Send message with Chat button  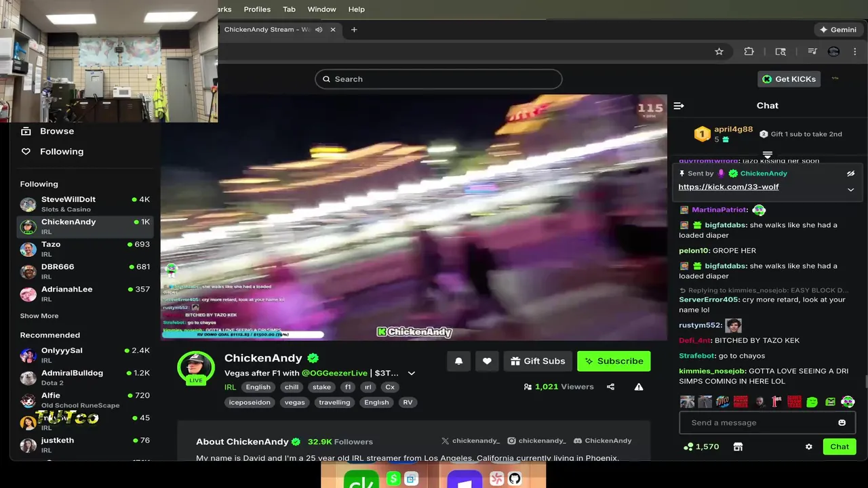(x=840, y=447)
